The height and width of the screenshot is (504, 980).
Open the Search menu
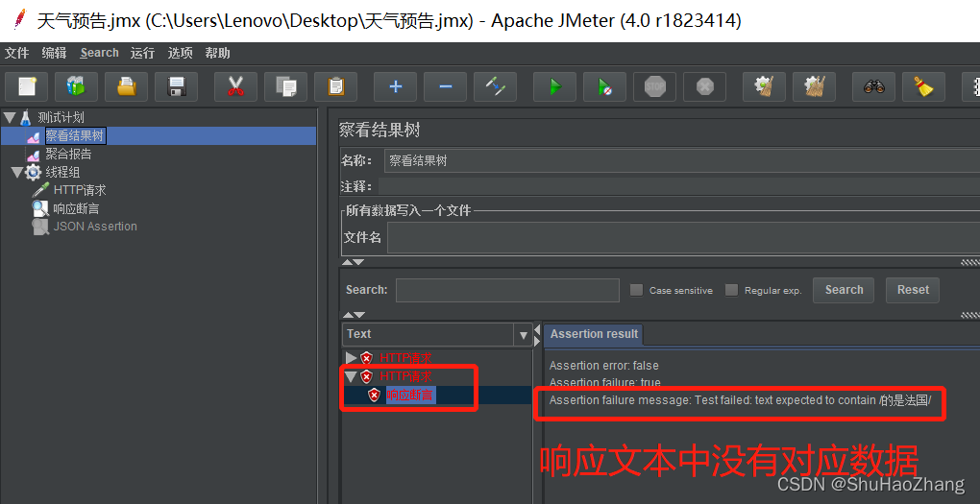[x=99, y=53]
